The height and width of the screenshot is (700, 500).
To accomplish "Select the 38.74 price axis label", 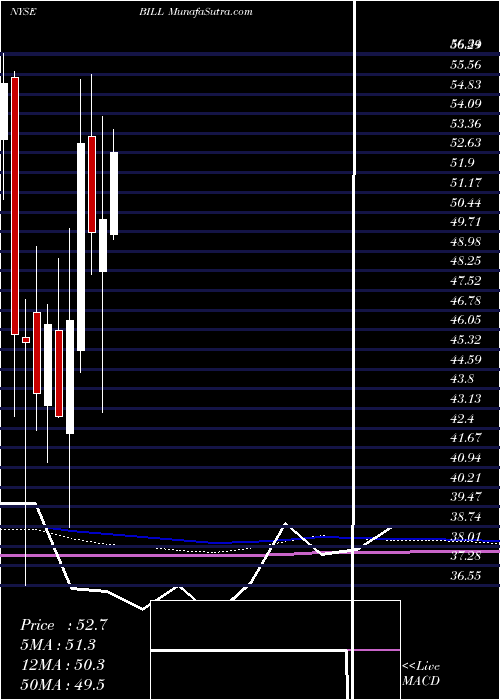I will (x=466, y=517).
